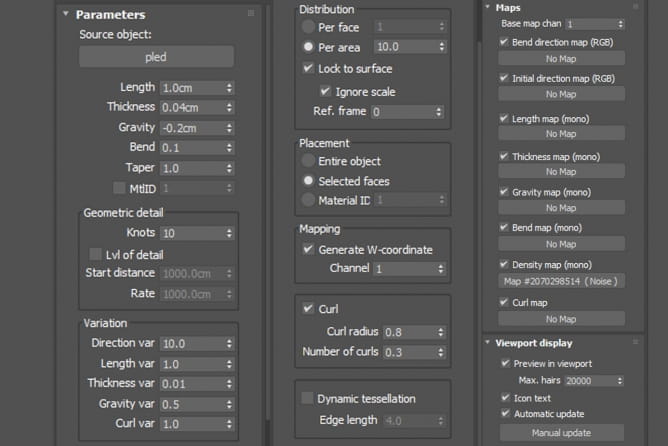Screen dimensions: 668x446
Task: Click the pled source object button
Action: [x=156, y=57]
